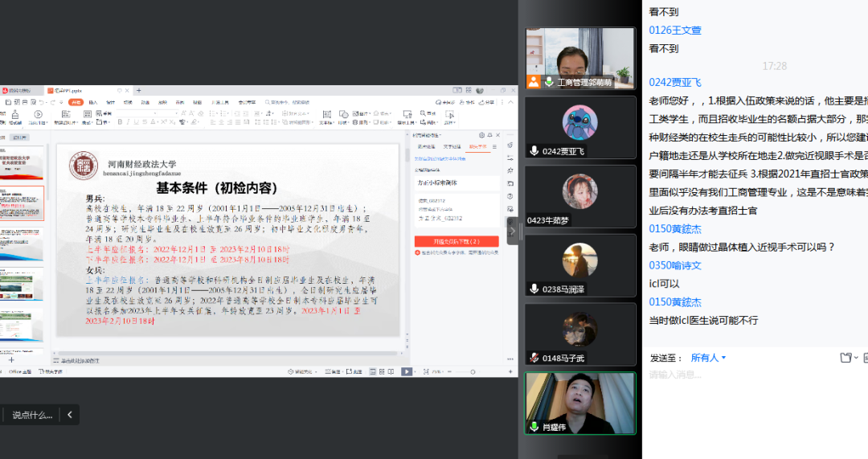Click the red font download button
The image size is (868, 459).
click(x=456, y=241)
